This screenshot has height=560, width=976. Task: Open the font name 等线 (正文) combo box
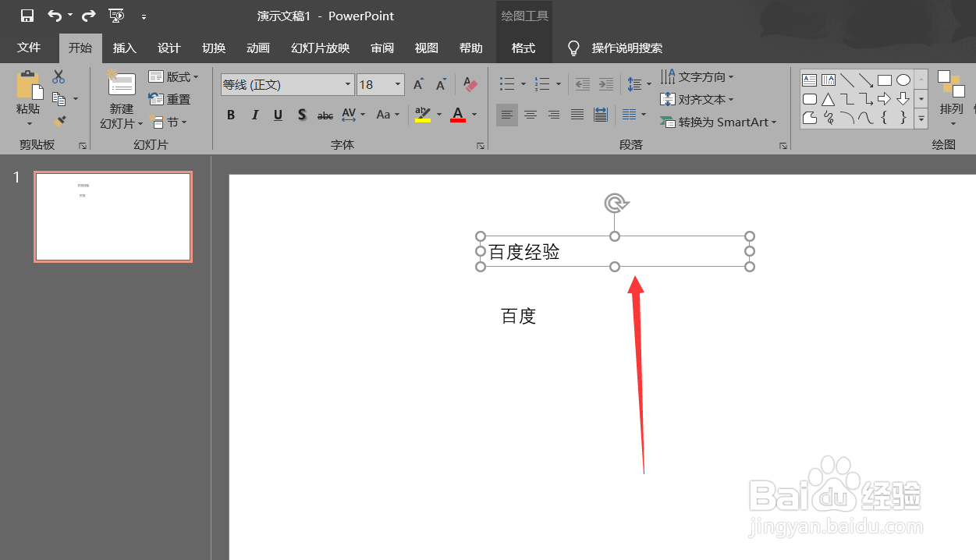[287, 84]
